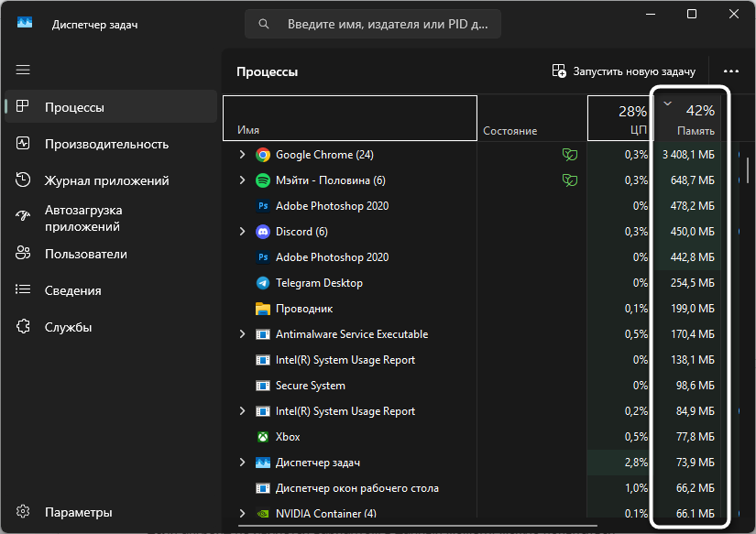Expand the Google Chrome process group
Screen dimensions: 756x534
pyautogui.click(x=242, y=155)
